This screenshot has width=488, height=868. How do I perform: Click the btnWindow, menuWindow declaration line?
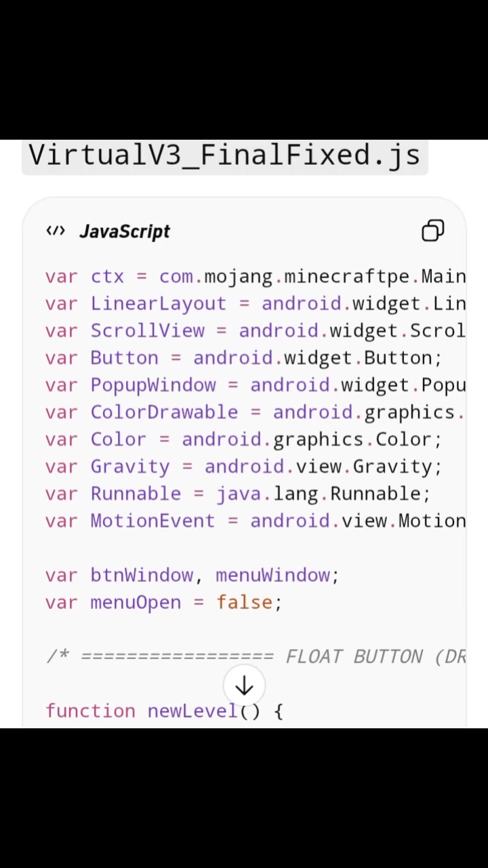tap(192, 575)
